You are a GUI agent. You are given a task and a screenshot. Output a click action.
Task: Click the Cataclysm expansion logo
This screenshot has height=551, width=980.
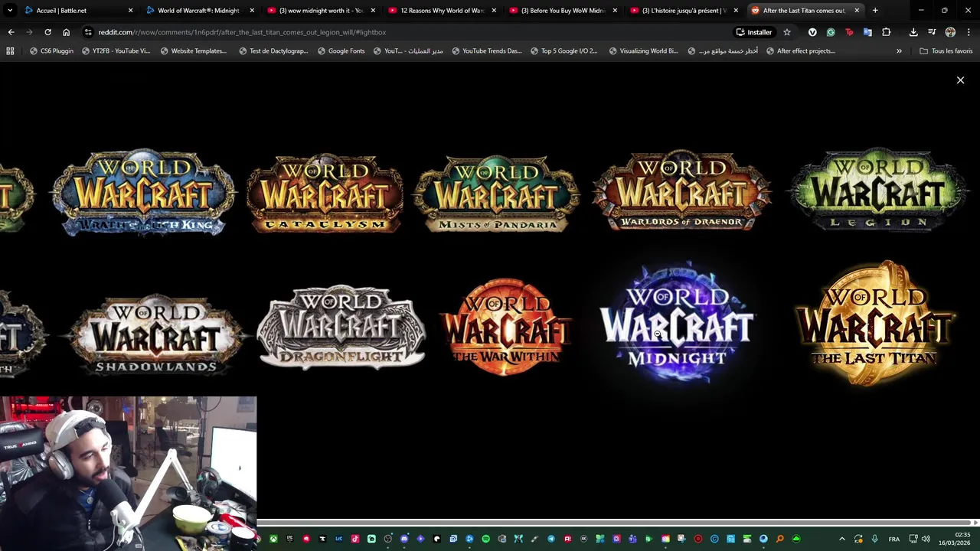[325, 194]
